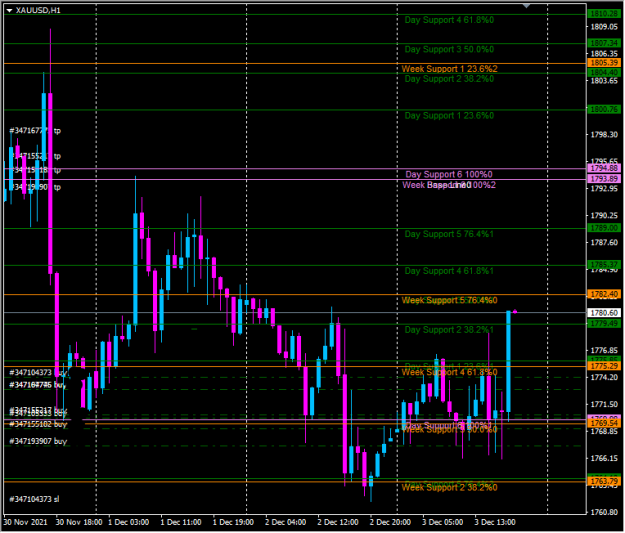Click the 1 Dec 03:00 time label
This screenshot has width=625, height=533.
tap(129, 522)
